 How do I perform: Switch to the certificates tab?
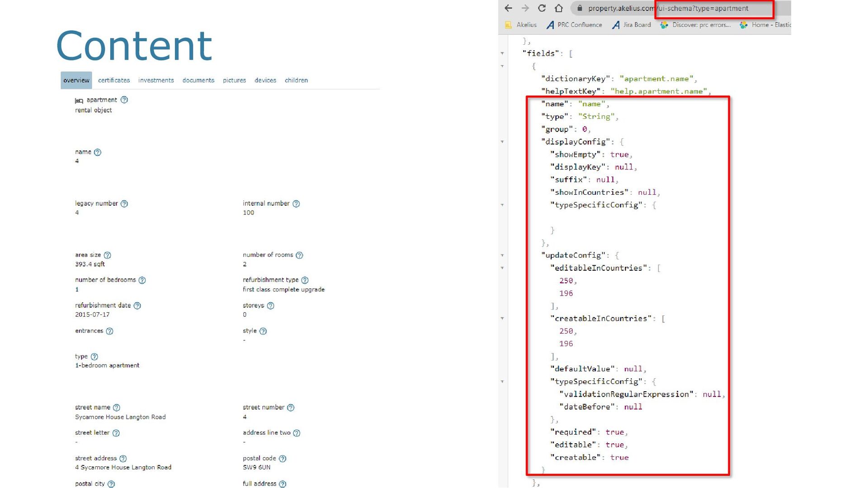pyautogui.click(x=114, y=80)
